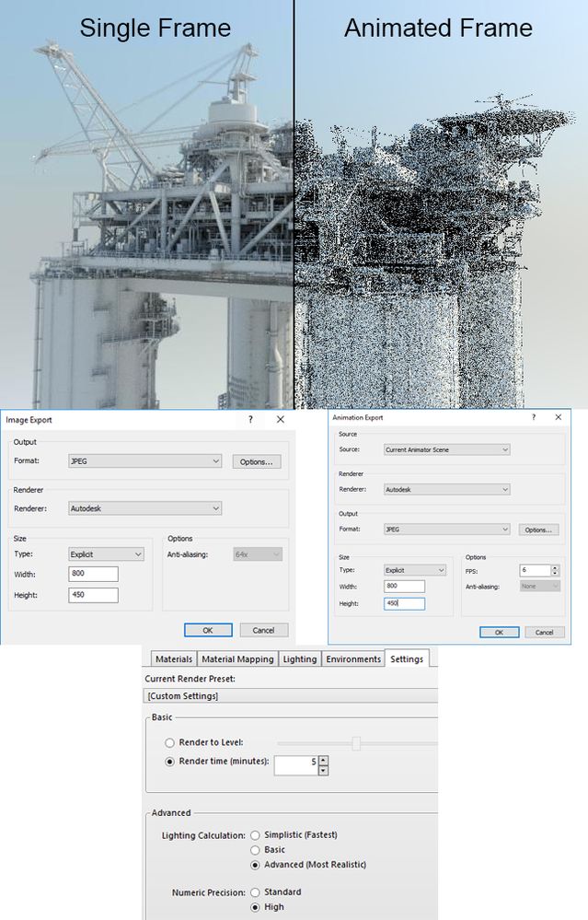
Task: Open the Environments tab
Action: coord(353,658)
